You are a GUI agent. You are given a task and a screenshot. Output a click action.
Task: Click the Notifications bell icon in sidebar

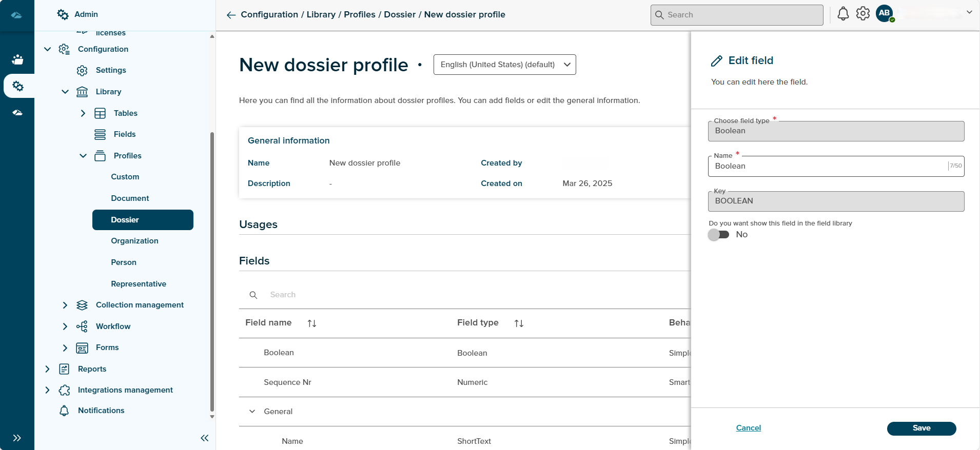coord(64,411)
